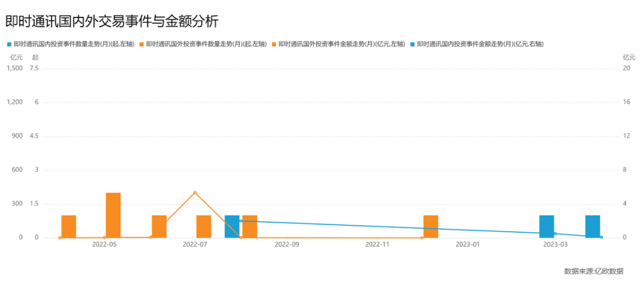Click the blue line's first data point
644x284 pixels.
[x=241, y=221]
